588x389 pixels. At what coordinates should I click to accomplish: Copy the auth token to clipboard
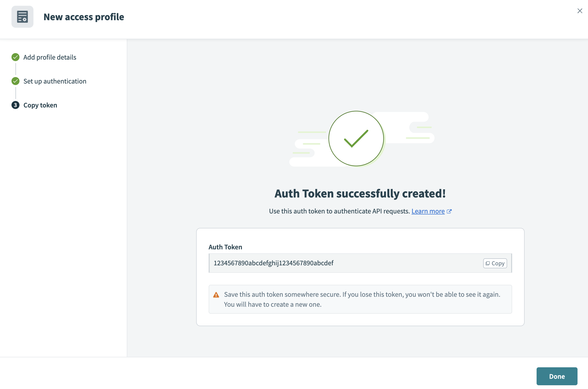tap(495, 263)
